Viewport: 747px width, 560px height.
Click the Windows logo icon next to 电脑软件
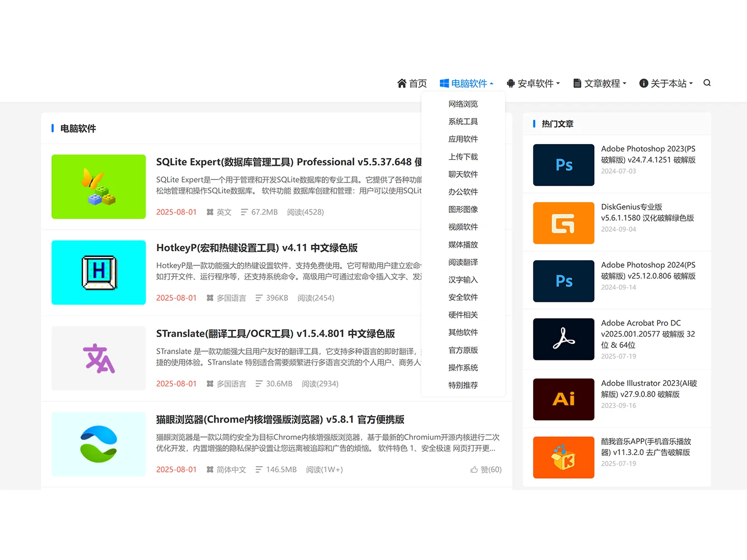click(x=444, y=83)
